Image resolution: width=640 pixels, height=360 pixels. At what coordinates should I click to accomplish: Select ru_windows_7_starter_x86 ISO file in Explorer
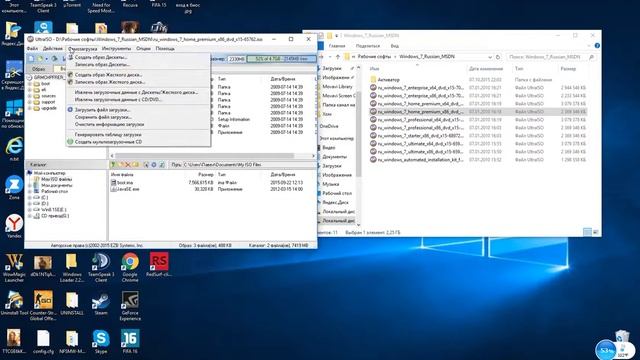(417, 136)
